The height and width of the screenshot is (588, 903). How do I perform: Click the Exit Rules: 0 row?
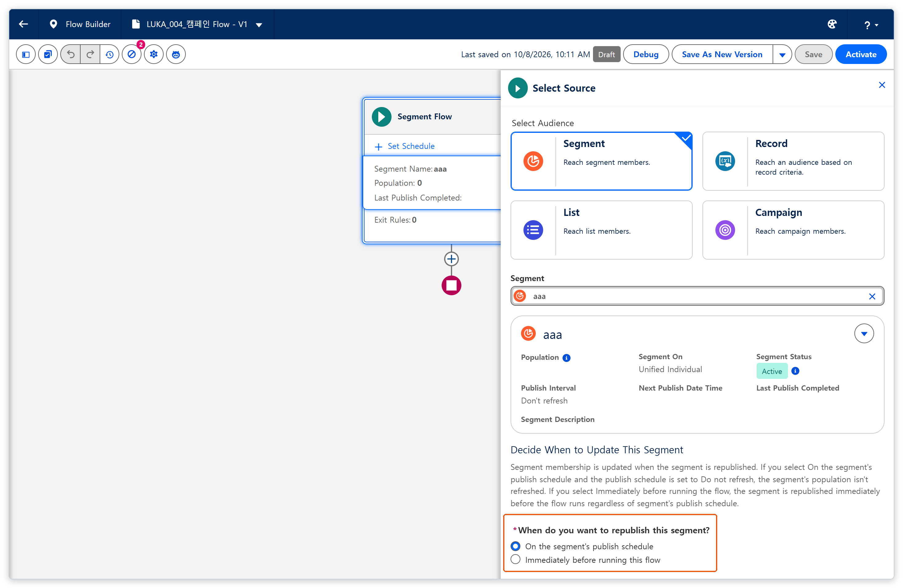[395, 220]
